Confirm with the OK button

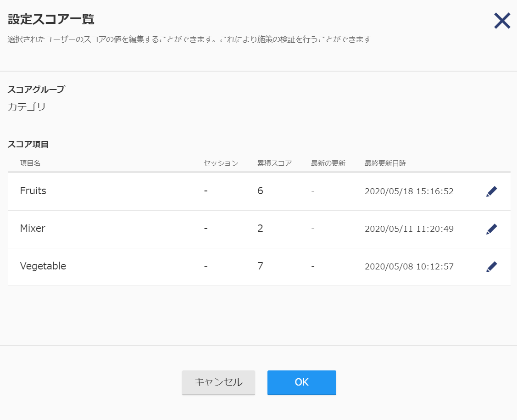coord(302,382)
